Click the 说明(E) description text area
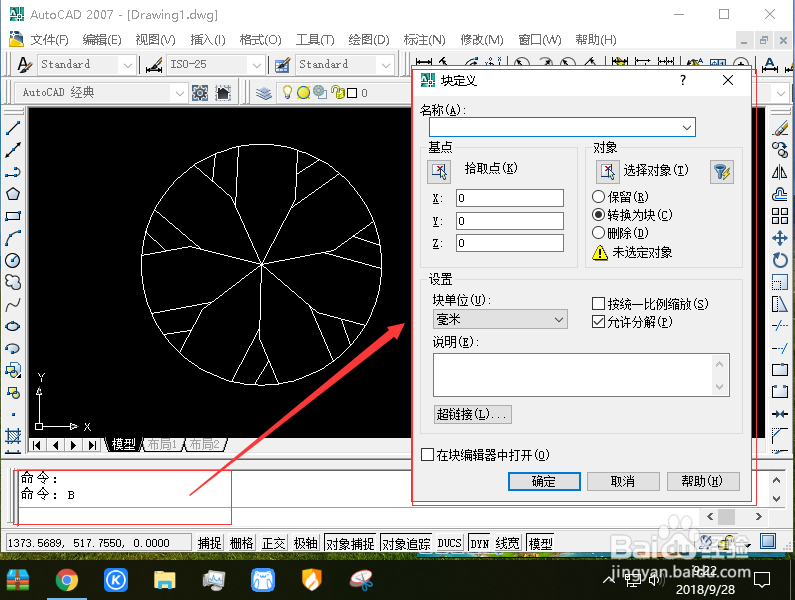This screenshot has height=600, width=795. tap(581, 375)
